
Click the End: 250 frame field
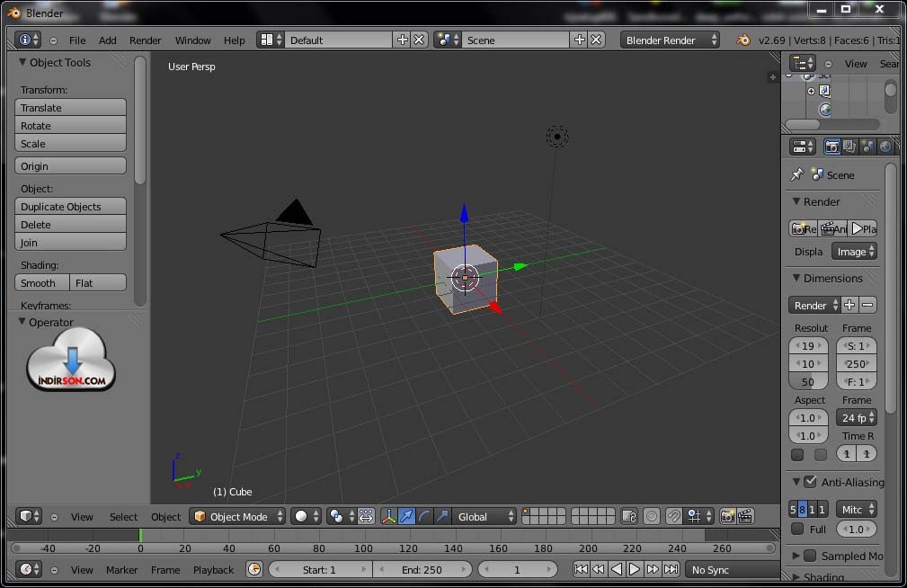point(422,569)
